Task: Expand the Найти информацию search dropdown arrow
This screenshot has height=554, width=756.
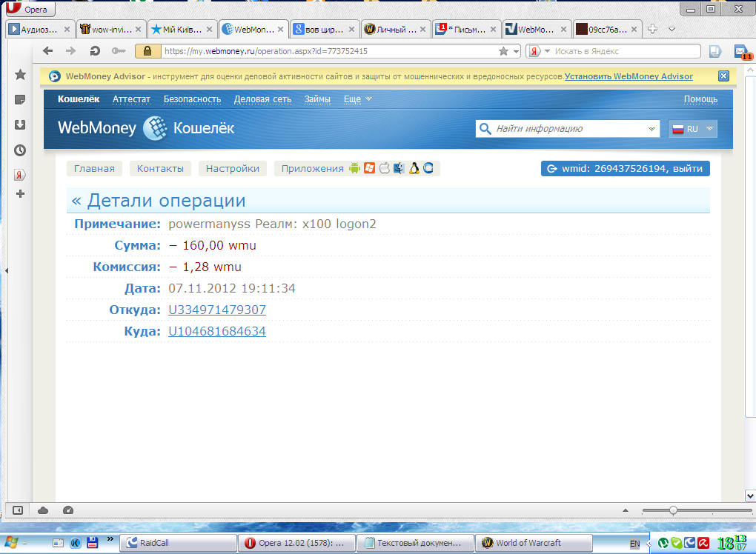Action: coord(651,129)
